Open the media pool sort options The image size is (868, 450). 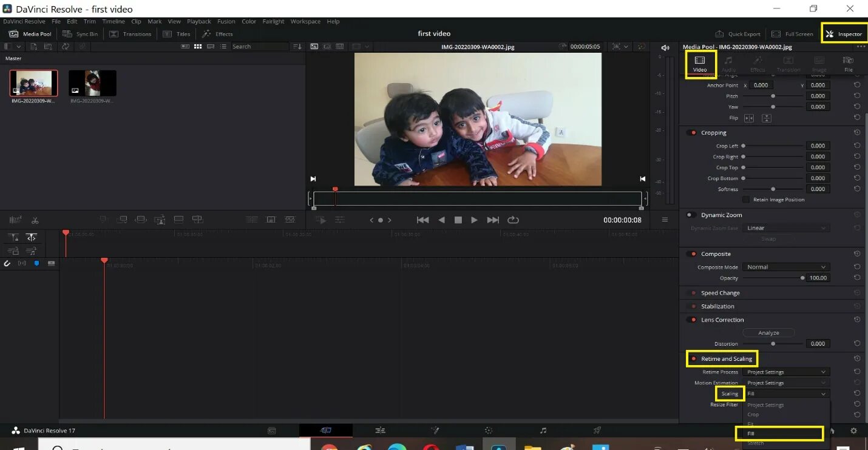(x=297, y=46)
